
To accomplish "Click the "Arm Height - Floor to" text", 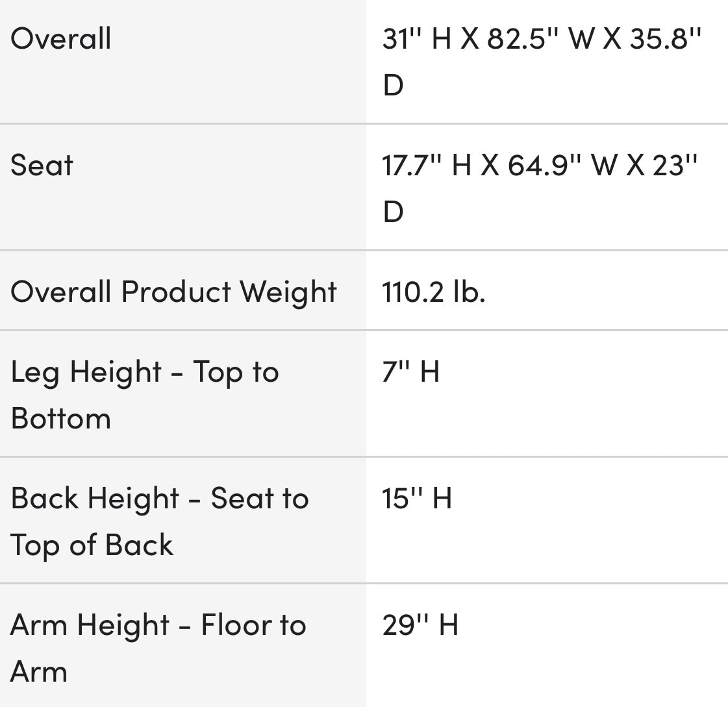I will coord(158,625).
